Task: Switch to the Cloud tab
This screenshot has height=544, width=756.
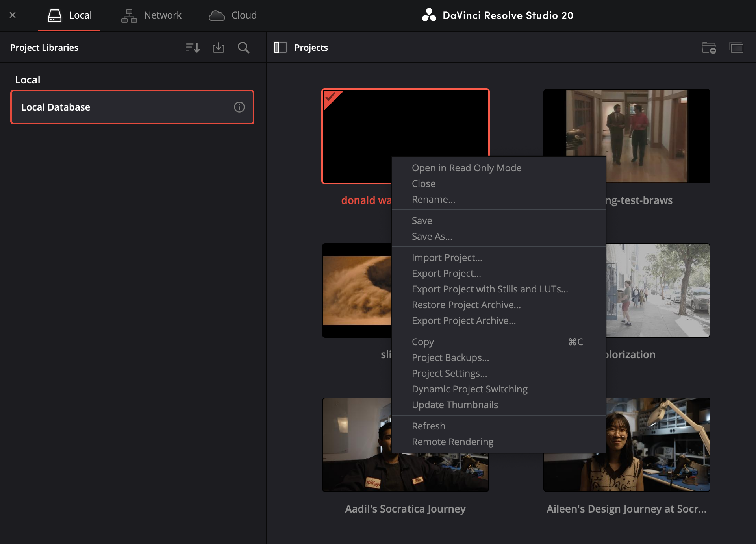Action: point(232,15)
